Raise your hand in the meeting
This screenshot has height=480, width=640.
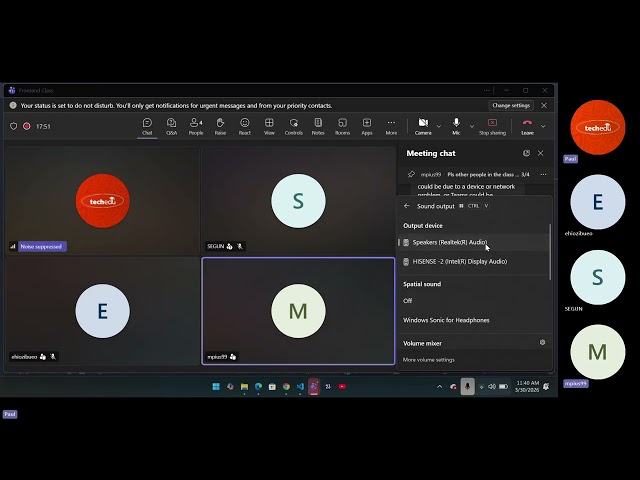[x=220, y=127]
